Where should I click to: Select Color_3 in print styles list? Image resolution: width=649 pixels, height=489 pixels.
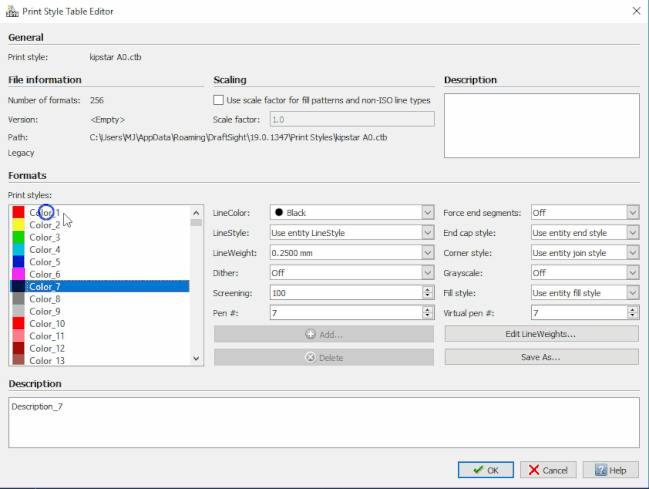(x=100, y=237)
